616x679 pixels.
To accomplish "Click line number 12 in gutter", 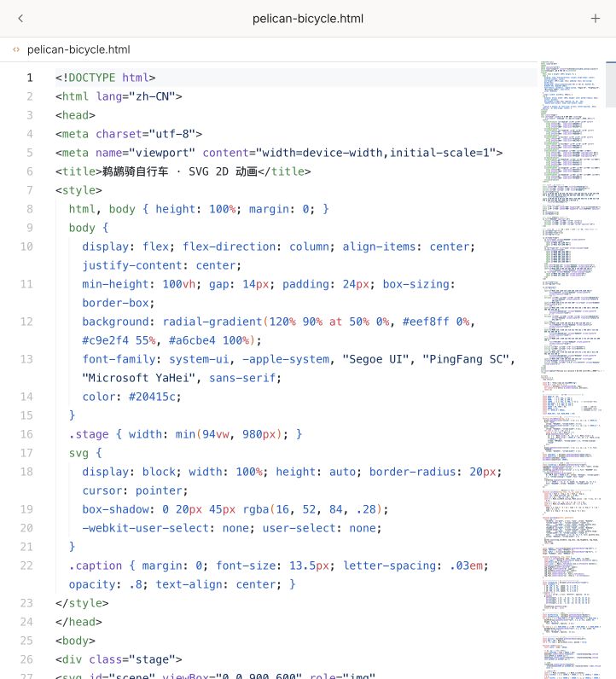I will click(x=26, y=322).
